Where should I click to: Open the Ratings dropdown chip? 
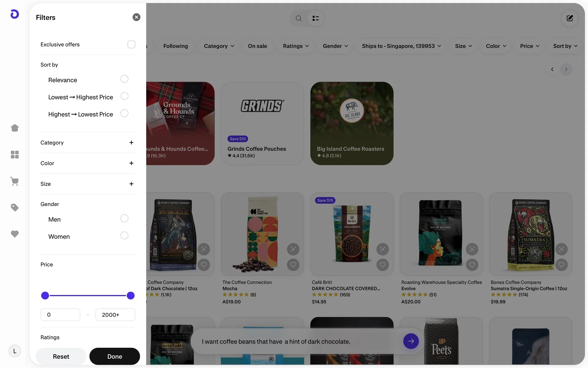coord(296,46)
